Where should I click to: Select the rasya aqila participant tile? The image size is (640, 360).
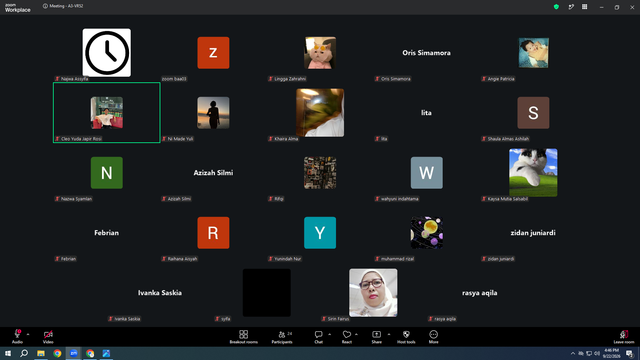click(480, 293)
